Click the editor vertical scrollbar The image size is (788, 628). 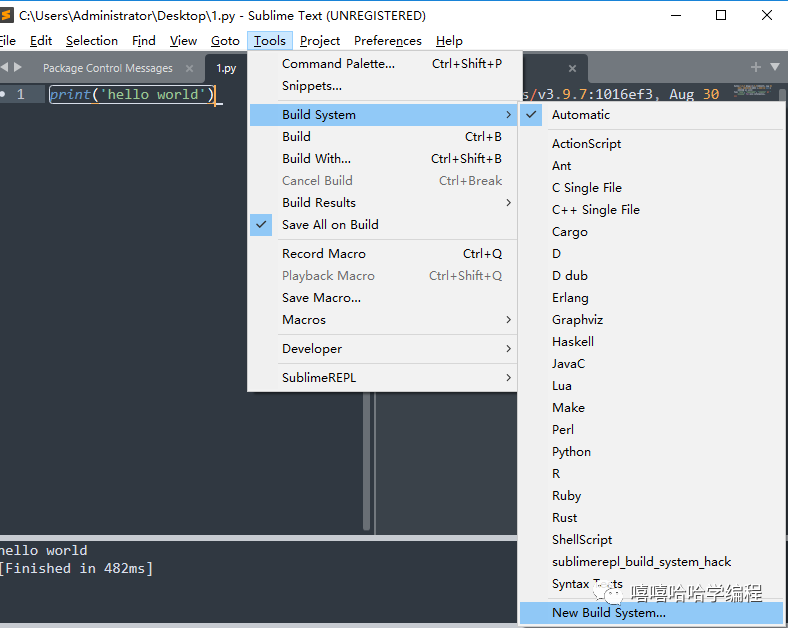click(367, 461)
